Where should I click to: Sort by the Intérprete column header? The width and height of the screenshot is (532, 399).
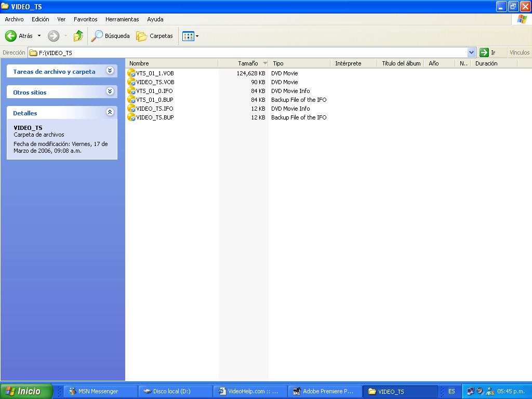point(354,63)
